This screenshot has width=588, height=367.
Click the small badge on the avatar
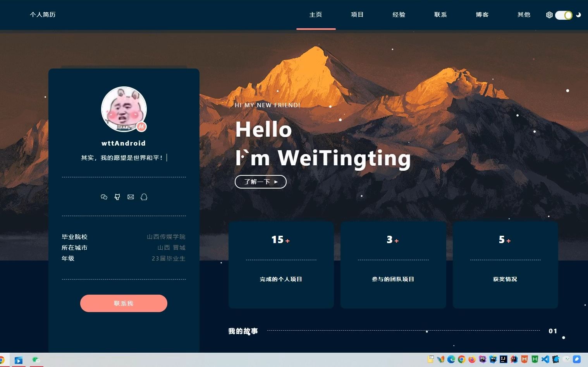click(141, 127)
